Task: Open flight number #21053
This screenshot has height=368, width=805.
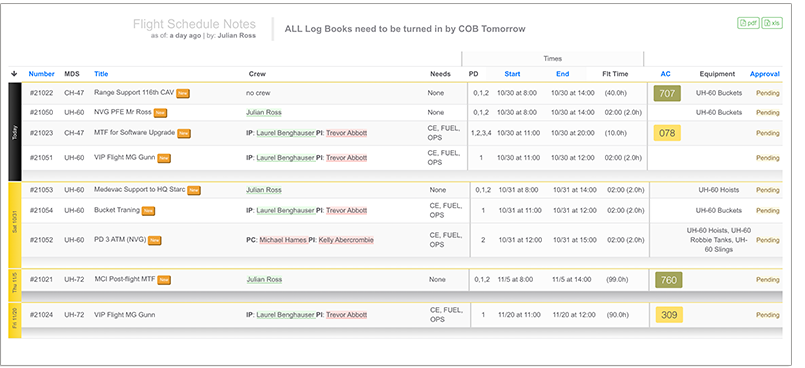Action: click(x=41, y=190)
